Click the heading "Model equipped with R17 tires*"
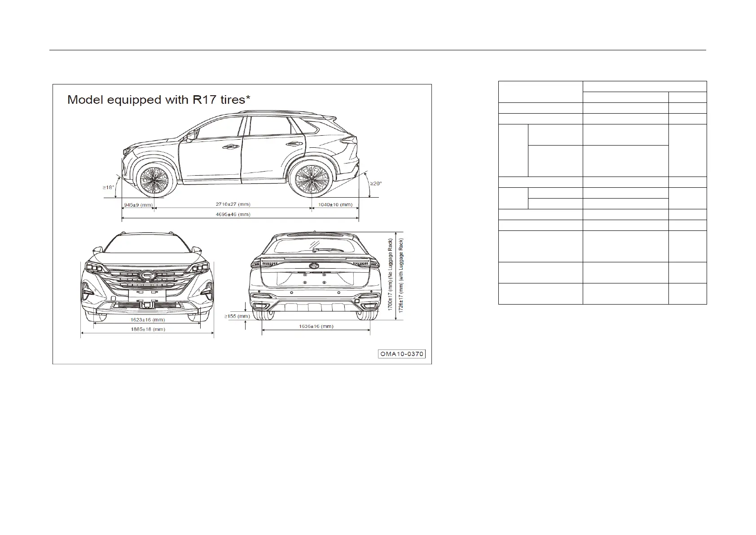Image resolution: width=756 pixels, height=535 pixels. tap(158, 100)
